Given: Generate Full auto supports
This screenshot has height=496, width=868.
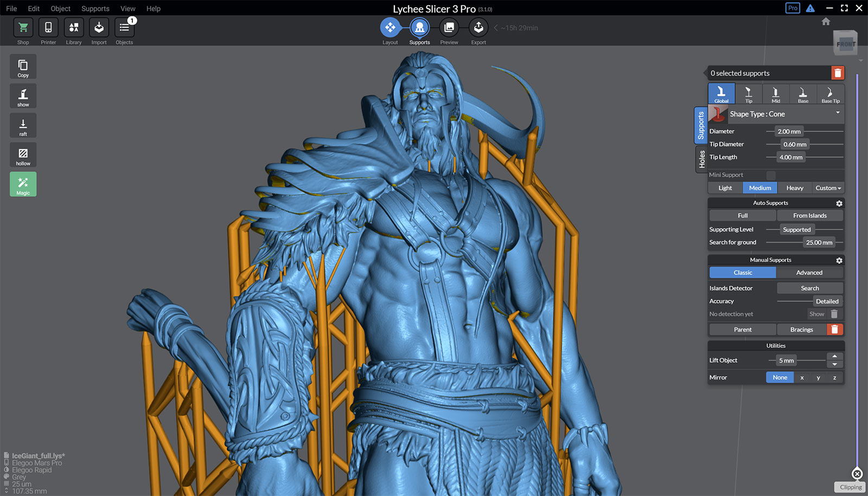Looking at the screenshot, I should coord(743,216).
